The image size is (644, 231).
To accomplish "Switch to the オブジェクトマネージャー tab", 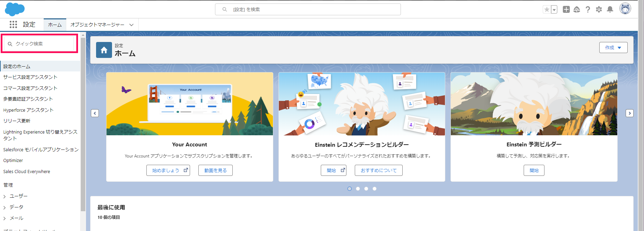I will 97,25.
